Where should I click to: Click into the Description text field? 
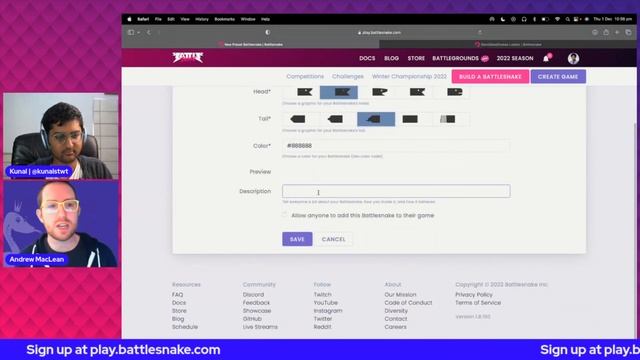coord(396,191)
